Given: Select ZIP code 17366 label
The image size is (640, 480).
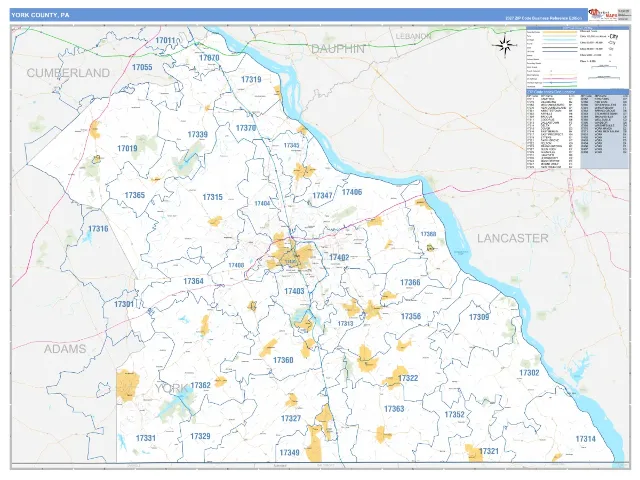Looking at the screenshot, I should tap(410, 282).
